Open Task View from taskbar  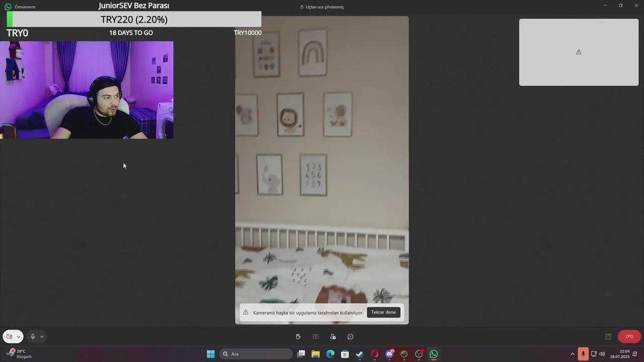pos(301,354)
